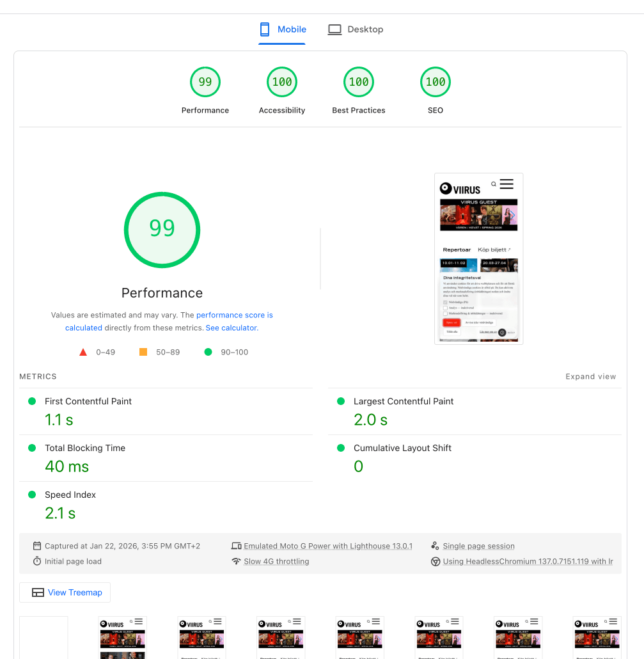This screenshot has width=644, height=659.
Task: Click the calendar icon beside the capture date
Action: [37, 546]
